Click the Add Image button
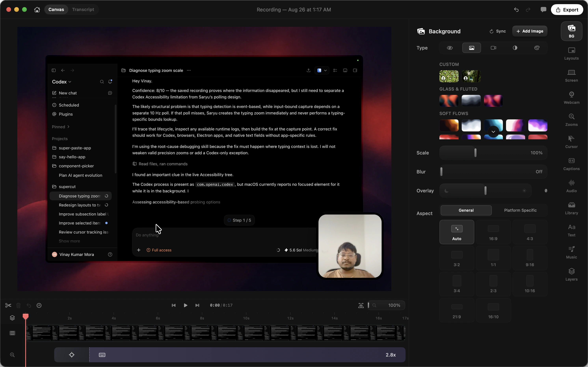The width and height of the screenshot is (588, 367). 530,31
